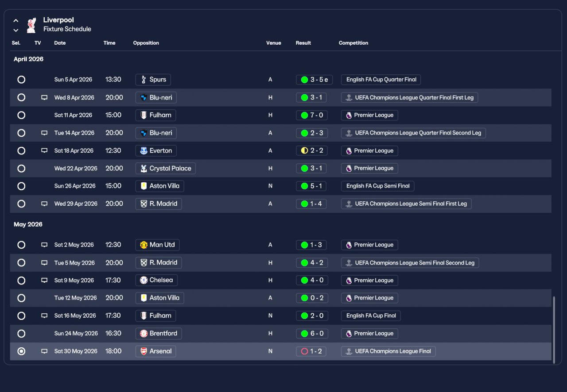Select the Brentford fixture radio button
This screenshot has width=567, height=392.
(x=21, y=333)
